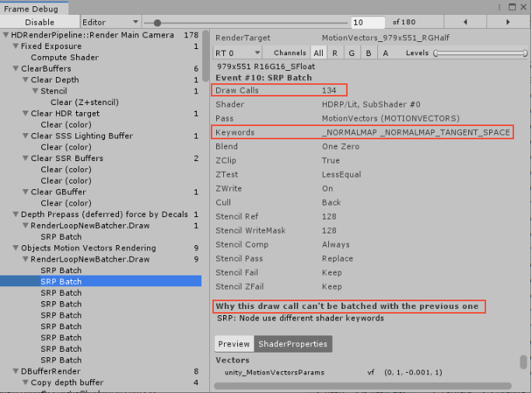Select Clear (color) under Clear GBuffer
This screenshot has width=532, height=393.
[x=66, y=203]
